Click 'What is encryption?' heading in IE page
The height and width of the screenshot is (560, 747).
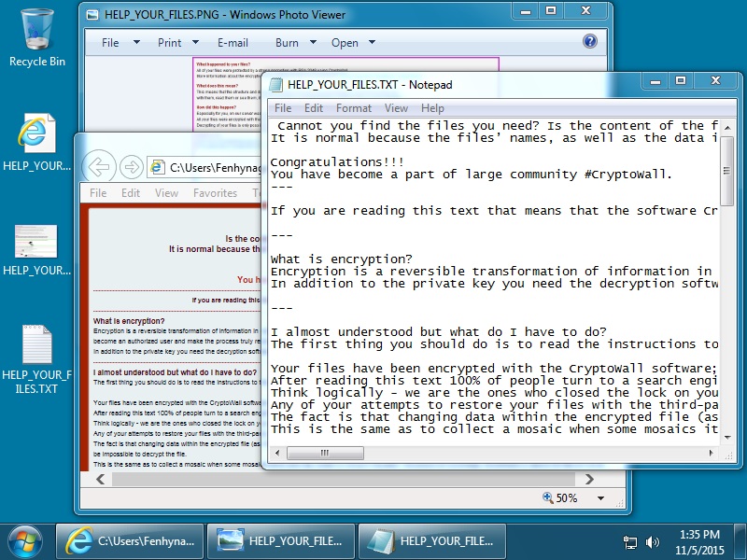pyautogui.click(x=129, y=321)
